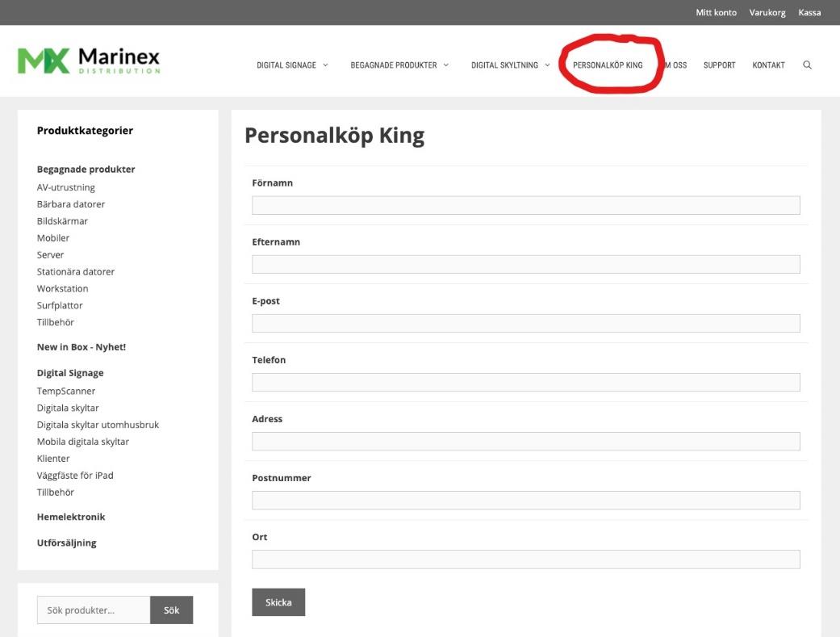Expand the Digital Signage dropdown menu

[292, 65]
